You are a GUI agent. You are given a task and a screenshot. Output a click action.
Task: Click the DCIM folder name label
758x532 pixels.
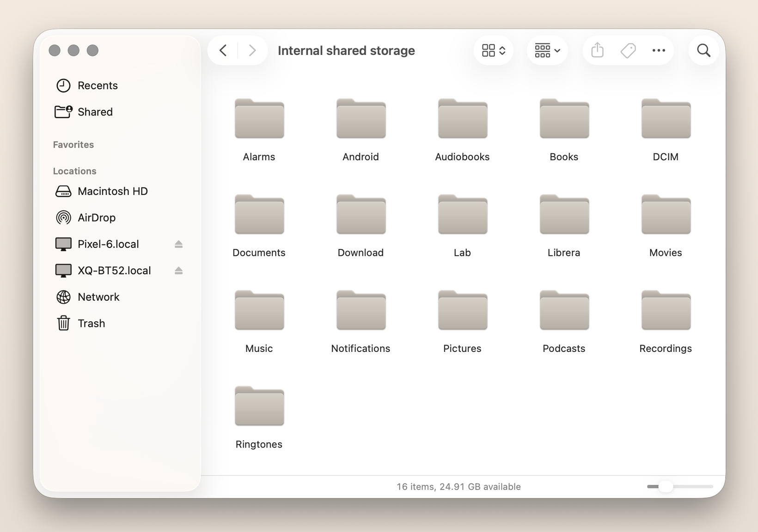pos(666,157)
